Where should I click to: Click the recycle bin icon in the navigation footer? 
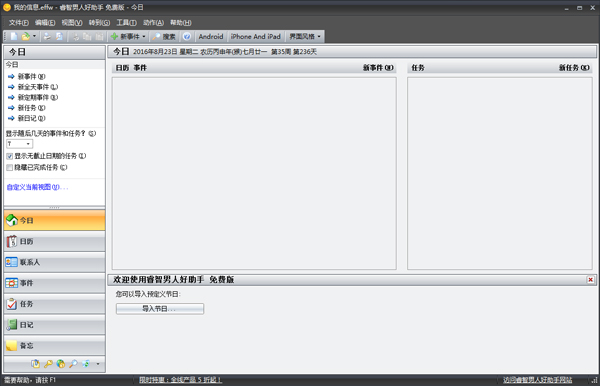click(x=86, y=364)
